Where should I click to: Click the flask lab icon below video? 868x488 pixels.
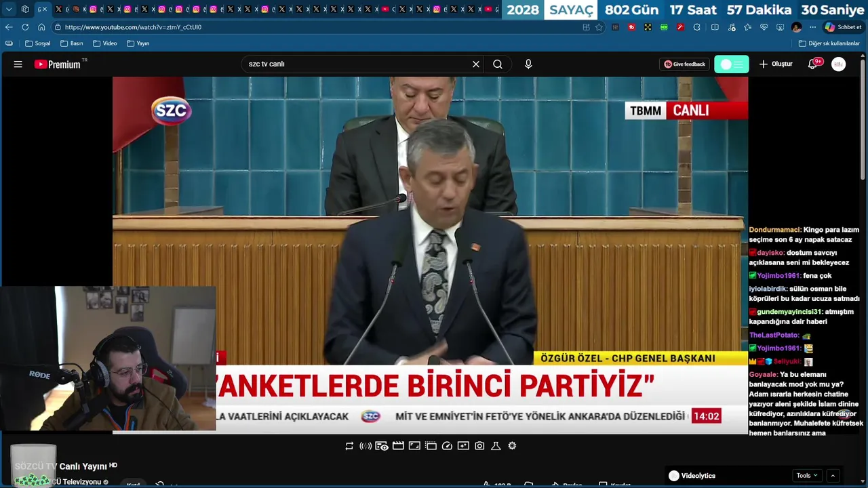[496, 446]
